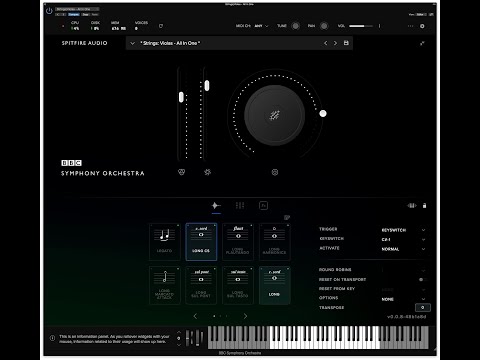
Task: Click the center of the big knob
Action: point(274,115)
